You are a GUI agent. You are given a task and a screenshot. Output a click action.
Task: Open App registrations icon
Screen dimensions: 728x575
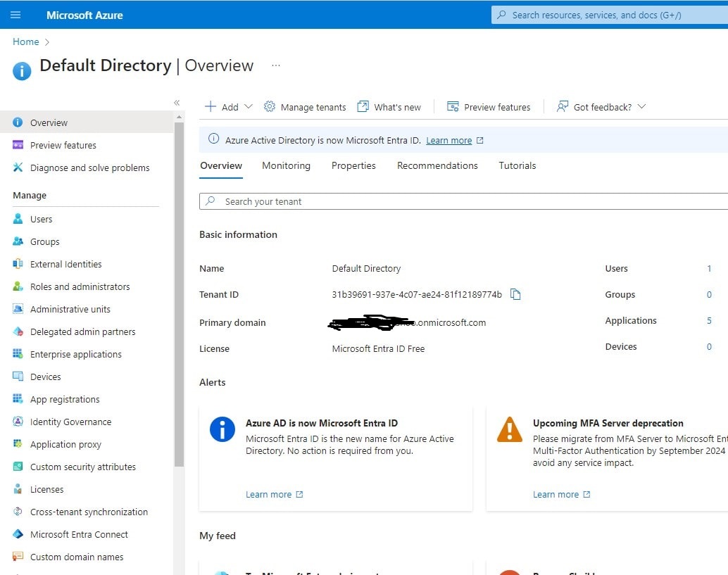click(x=18, y=398)
